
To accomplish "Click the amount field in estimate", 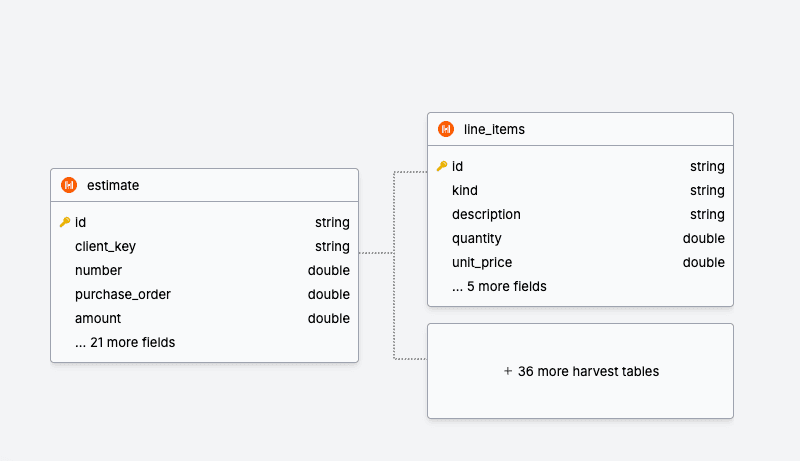I will [x=98, y=319].
